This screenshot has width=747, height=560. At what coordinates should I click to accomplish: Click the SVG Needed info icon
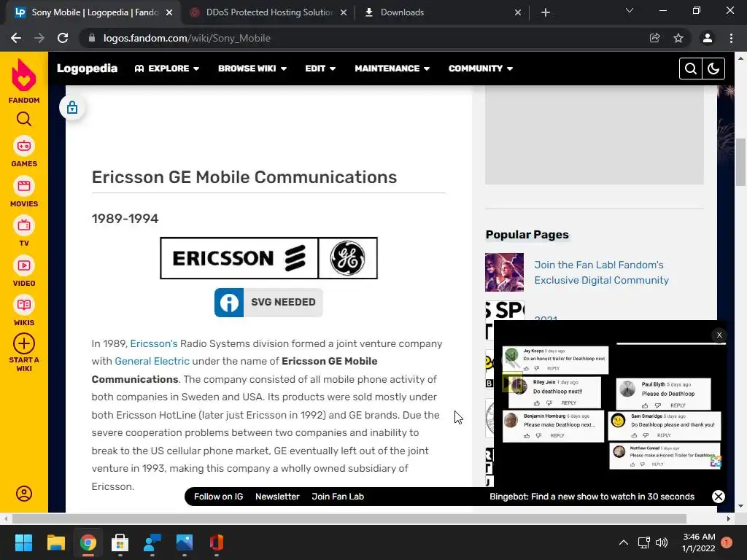click(x=229, y=303)
